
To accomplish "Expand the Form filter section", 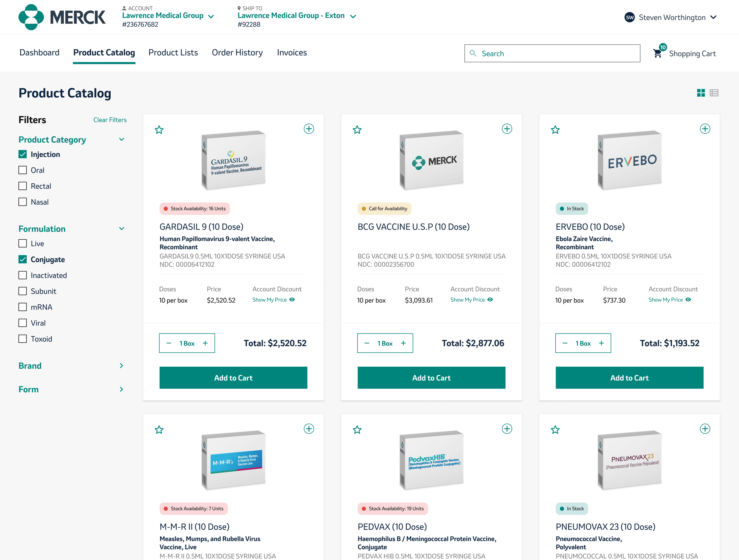I will coord(122,389).
